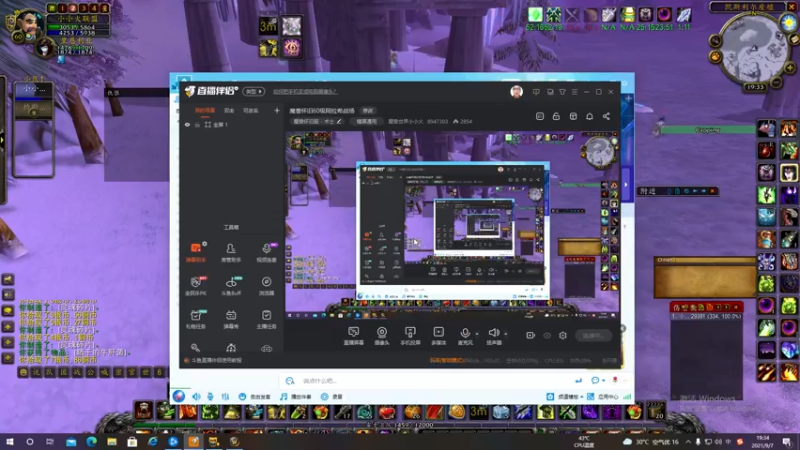Screen dimensions: 800x450
Task: Click 自由发言 in the voice chat bar
Action: coord(255,396)
